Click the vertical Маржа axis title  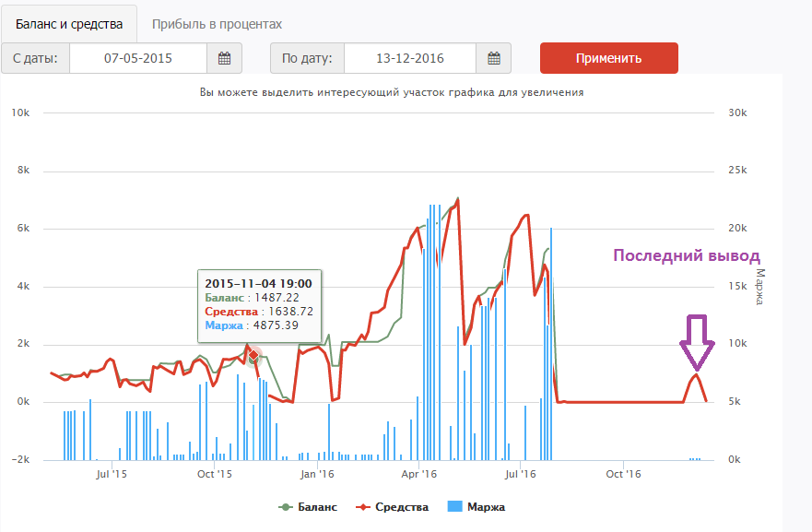coord(759,287)
